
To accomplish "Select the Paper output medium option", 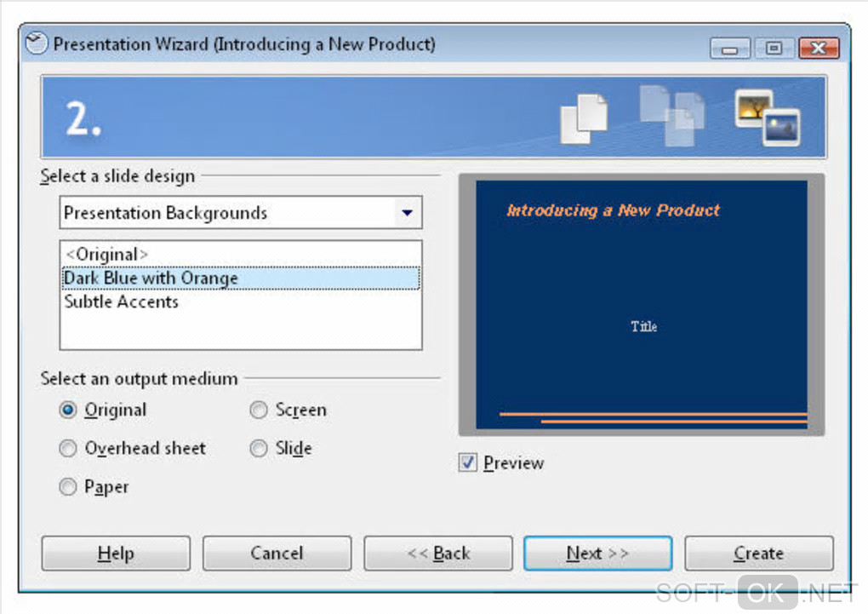I will [x=67, y=486].
